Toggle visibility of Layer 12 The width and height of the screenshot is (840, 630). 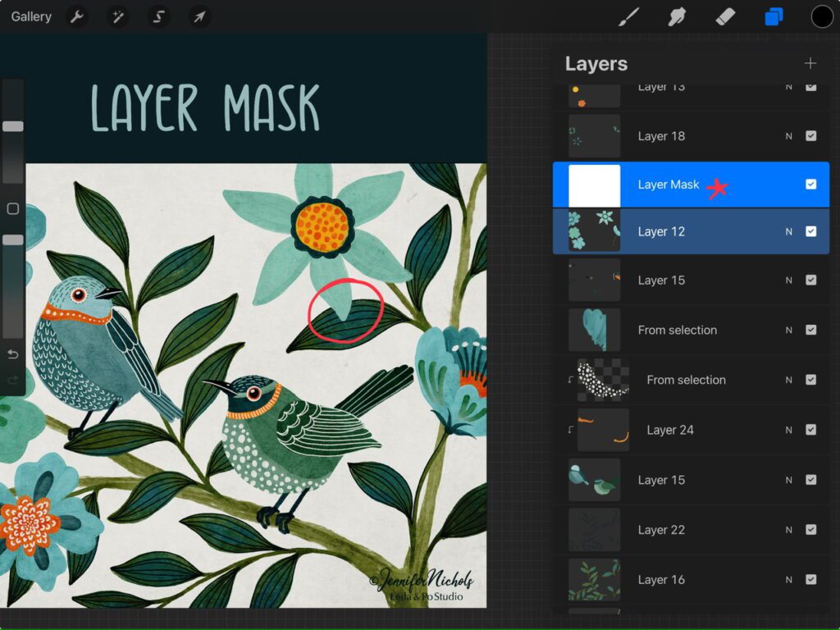811,231
